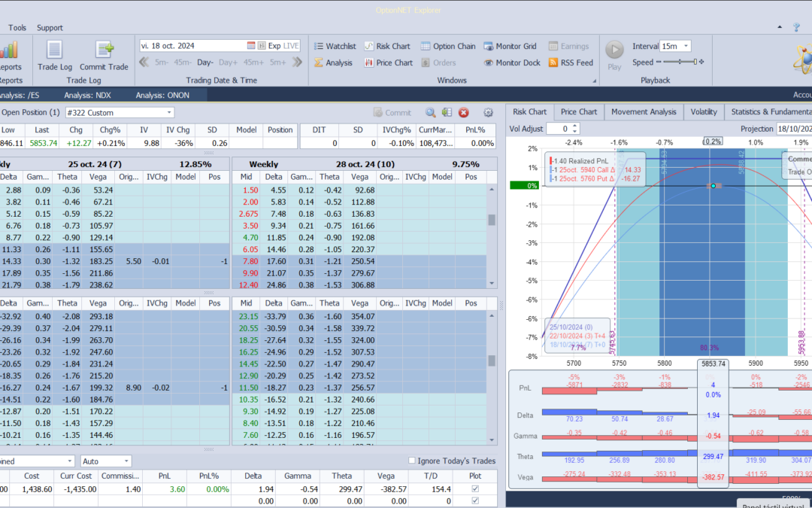812x508 pixels.
Task: Click the trading date input field
Action: click(192, 46)
